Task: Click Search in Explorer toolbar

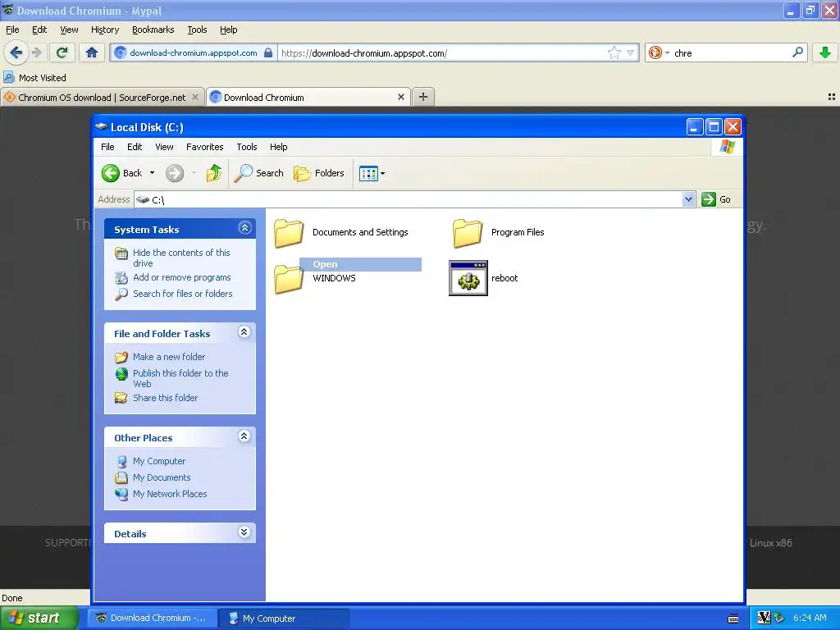Action: pos(259,173)
